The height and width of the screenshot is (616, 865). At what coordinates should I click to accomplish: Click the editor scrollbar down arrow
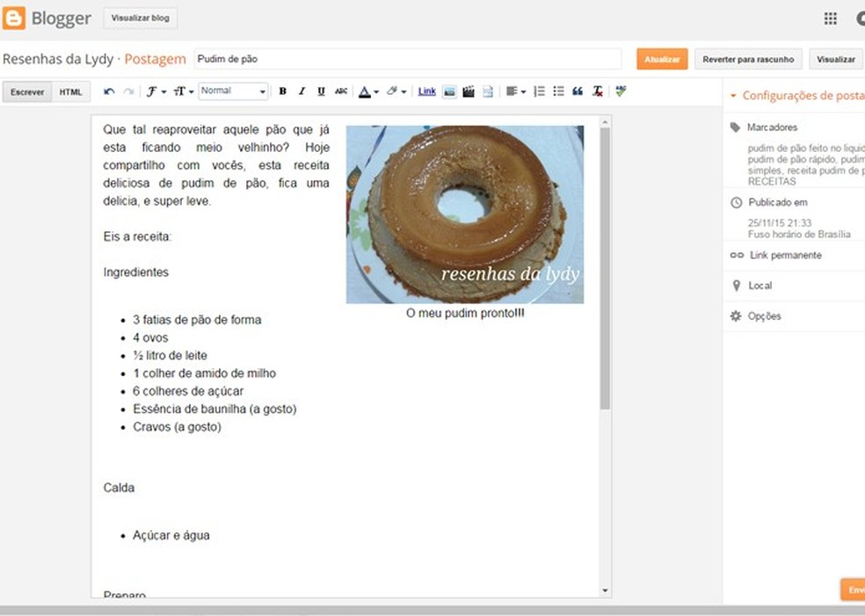click(605, 591)
